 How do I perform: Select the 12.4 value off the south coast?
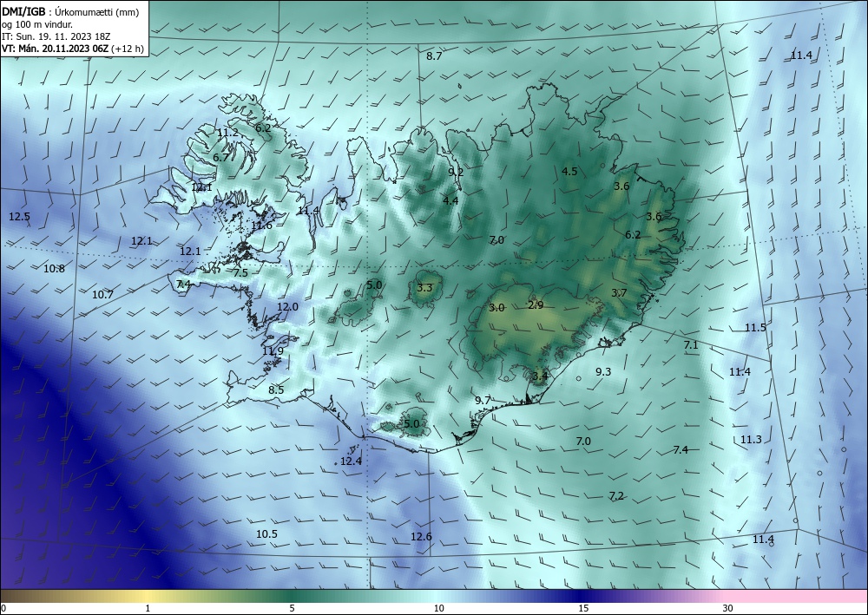[x=351, y=461]
